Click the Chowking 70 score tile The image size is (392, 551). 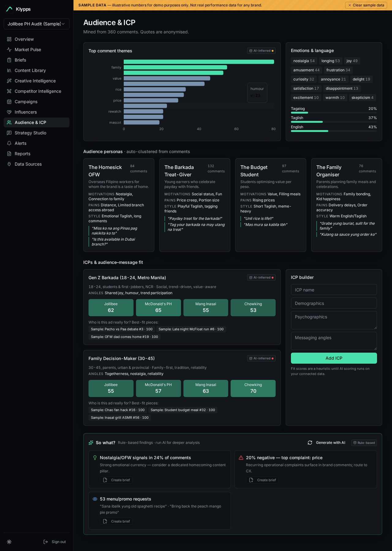click(x=253, y=388)
